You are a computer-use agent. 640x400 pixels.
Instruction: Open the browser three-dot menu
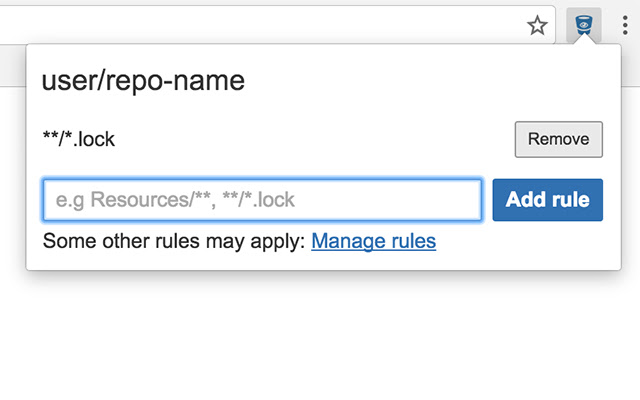point(625,25)
